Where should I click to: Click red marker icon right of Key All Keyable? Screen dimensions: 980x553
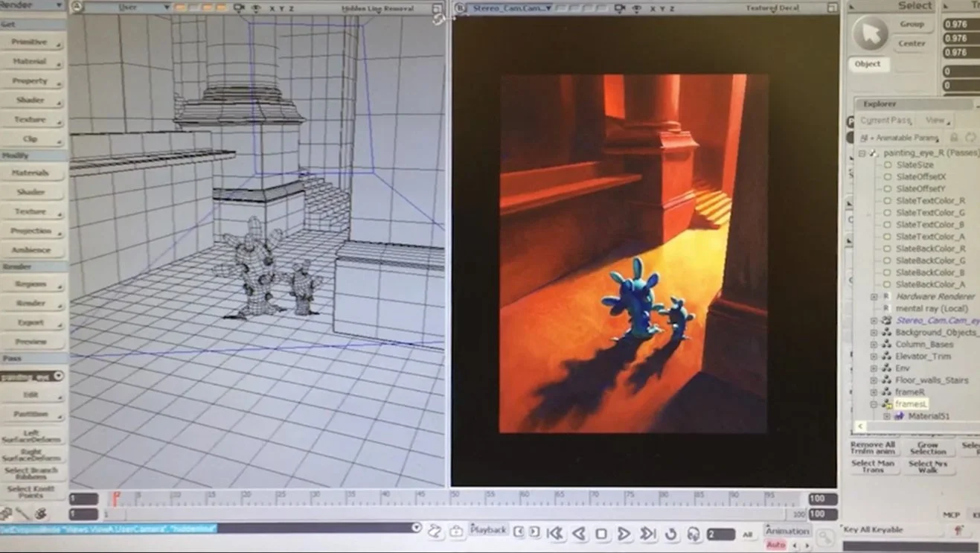tap(958, 530)
